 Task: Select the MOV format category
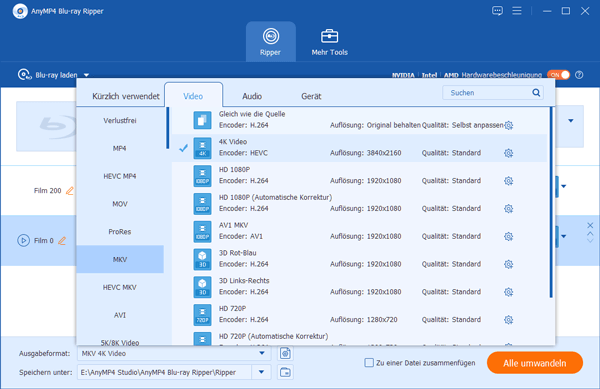pyautogui.click(x=120, y=204)
